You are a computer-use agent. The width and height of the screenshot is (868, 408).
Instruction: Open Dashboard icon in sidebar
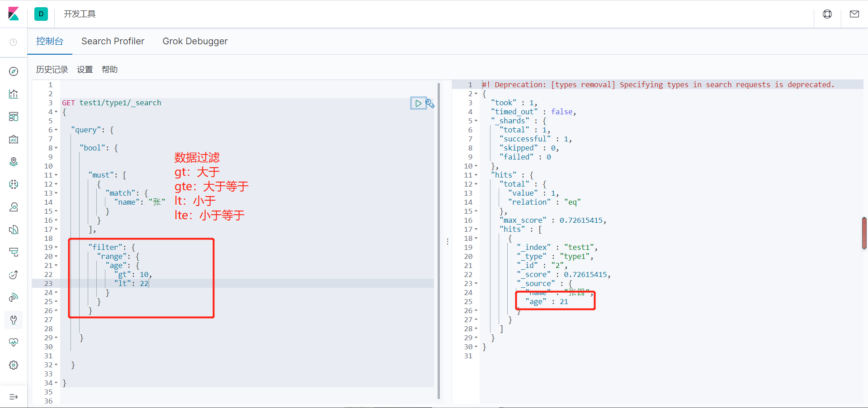click(x=14, y=117)
